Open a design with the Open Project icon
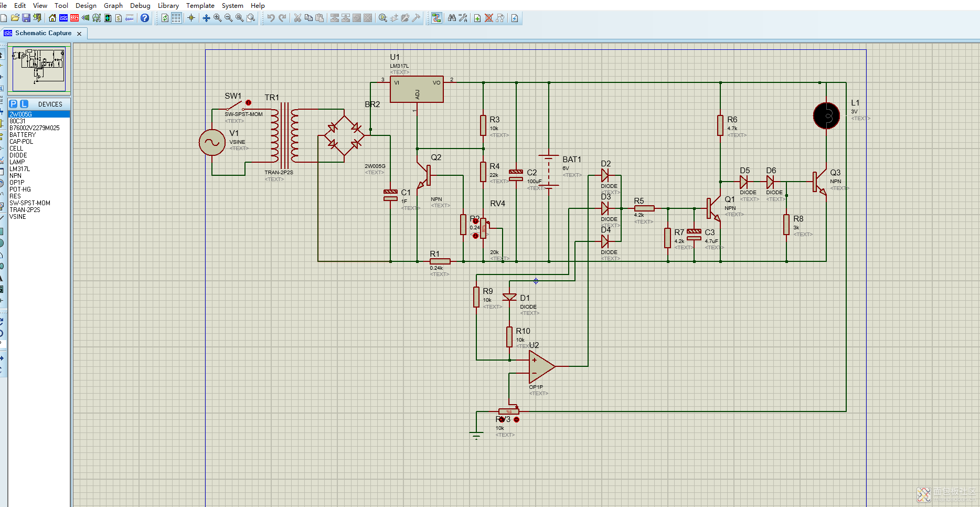This screenshot has width=980, height=507. [15, 18]
